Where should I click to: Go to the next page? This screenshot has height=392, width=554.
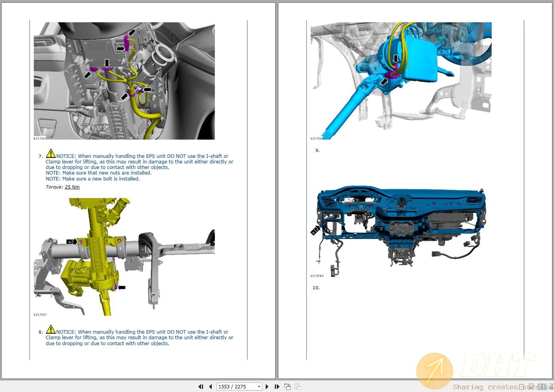(267, 386)
